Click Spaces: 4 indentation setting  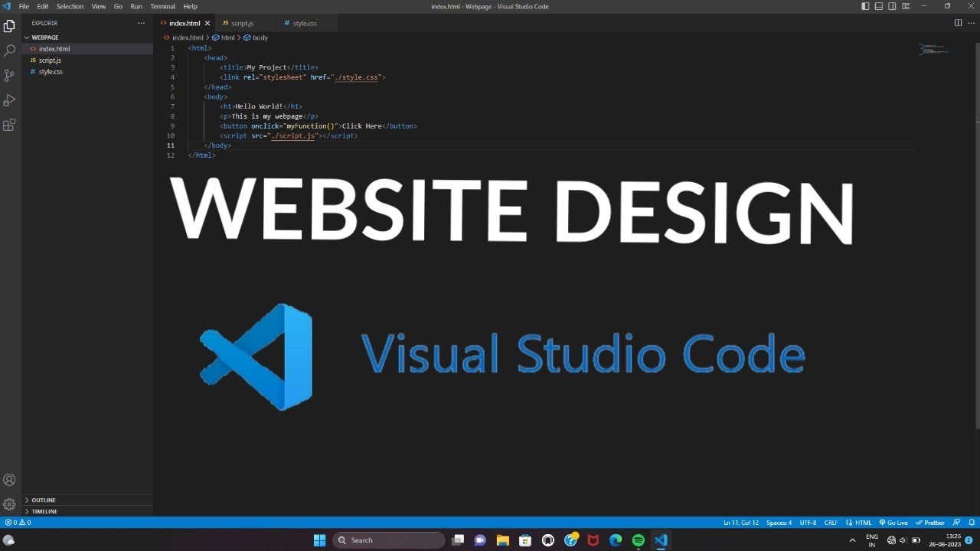click(779, 523)
